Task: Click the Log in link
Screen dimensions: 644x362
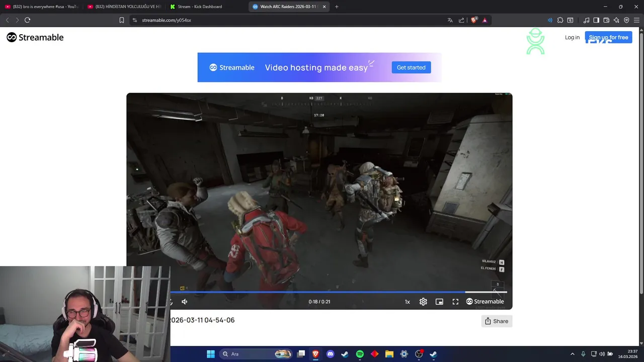Action: 572,37
